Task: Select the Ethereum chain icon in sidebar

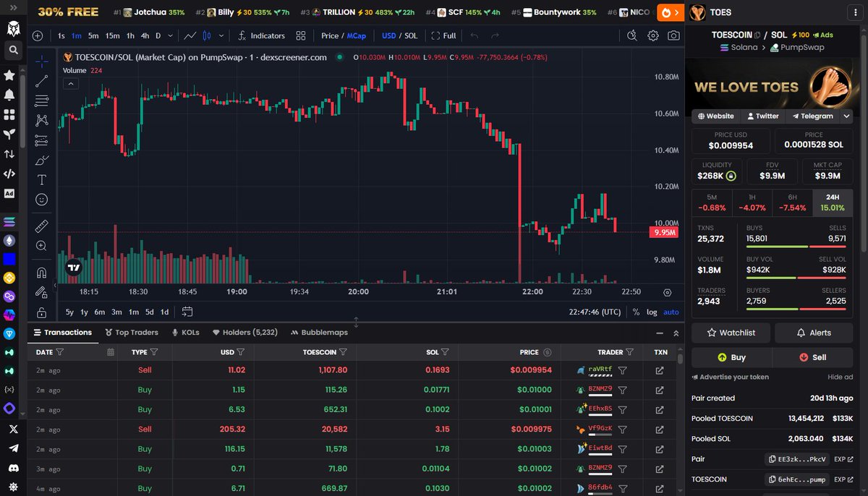Action: pyautogui.click(x=9, y=240)
